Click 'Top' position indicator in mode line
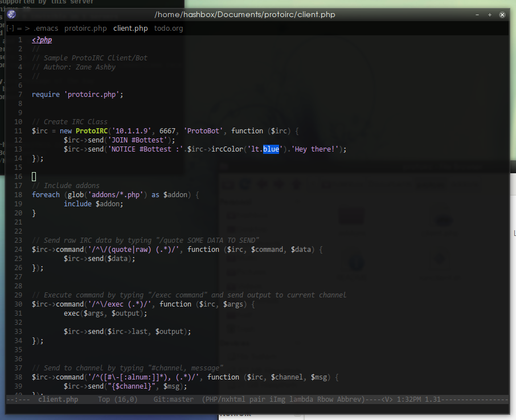This screenshot has height=420, width=516. click(104, 399)
